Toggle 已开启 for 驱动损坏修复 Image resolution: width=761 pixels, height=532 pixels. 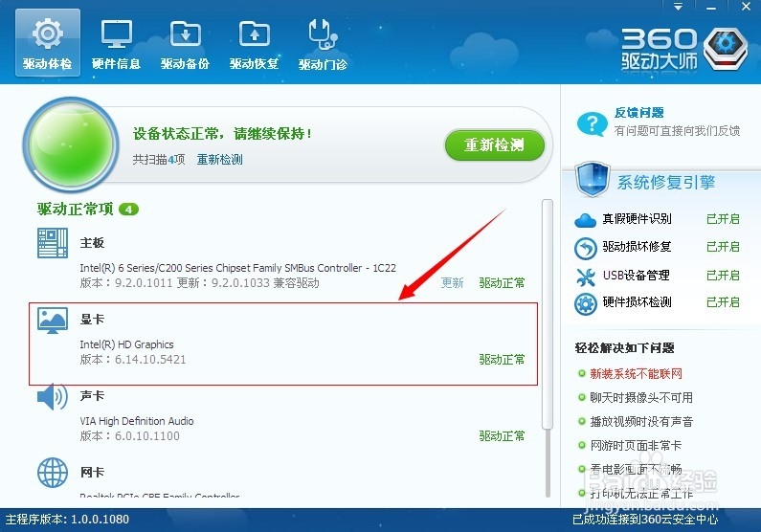click(723, 246)
